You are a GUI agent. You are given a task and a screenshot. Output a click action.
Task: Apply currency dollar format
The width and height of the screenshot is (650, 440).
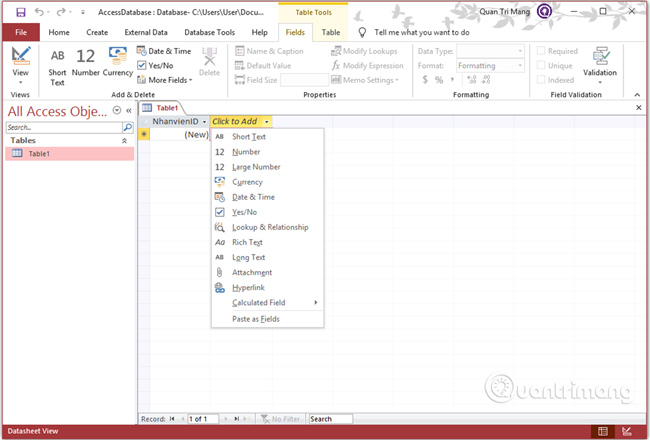[x=425, y=80]
